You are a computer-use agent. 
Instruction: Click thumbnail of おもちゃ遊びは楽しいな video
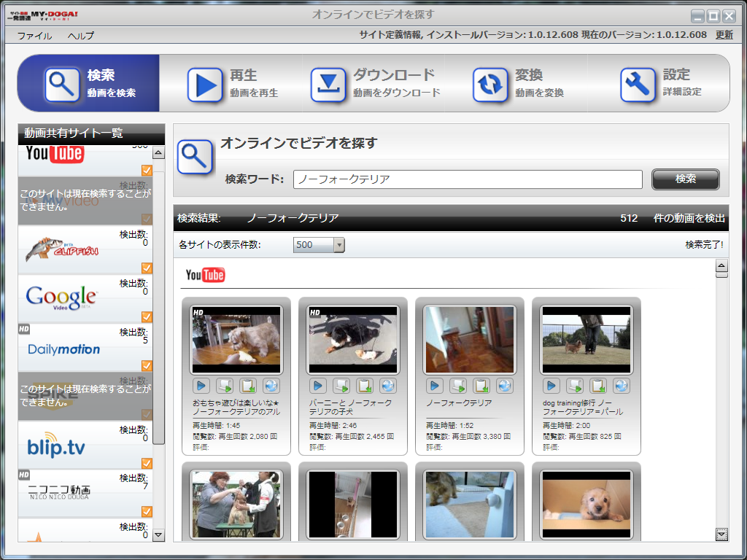point(236,340)
